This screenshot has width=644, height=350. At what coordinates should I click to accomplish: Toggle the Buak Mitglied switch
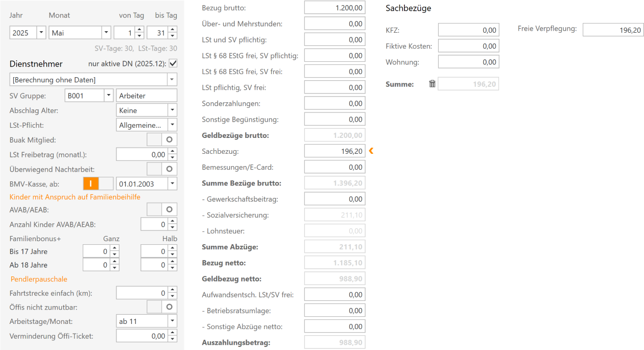(162, 139)
